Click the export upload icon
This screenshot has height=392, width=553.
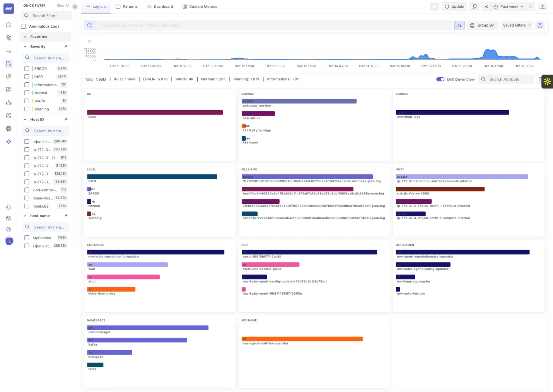pyautogui.click(x=543, y=7)
